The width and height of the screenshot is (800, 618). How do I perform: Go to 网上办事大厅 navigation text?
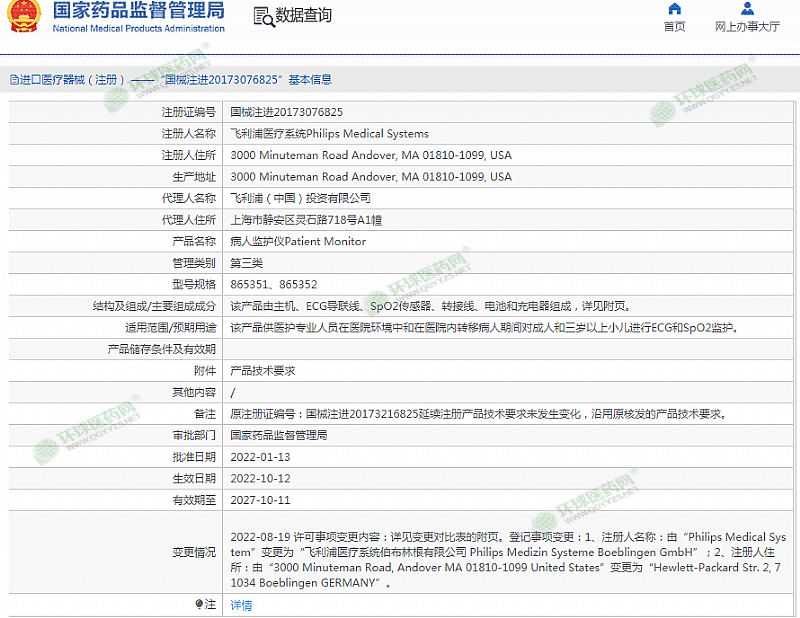coord(747,27)
